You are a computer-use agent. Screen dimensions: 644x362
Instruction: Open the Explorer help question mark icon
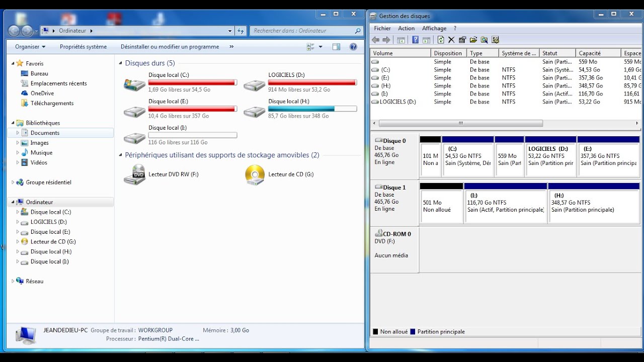353,47
